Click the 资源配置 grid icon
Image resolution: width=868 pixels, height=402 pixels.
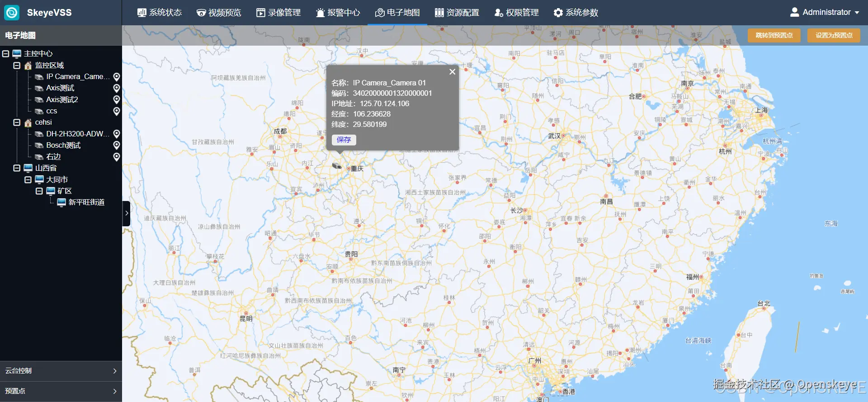tap(439, 13)
